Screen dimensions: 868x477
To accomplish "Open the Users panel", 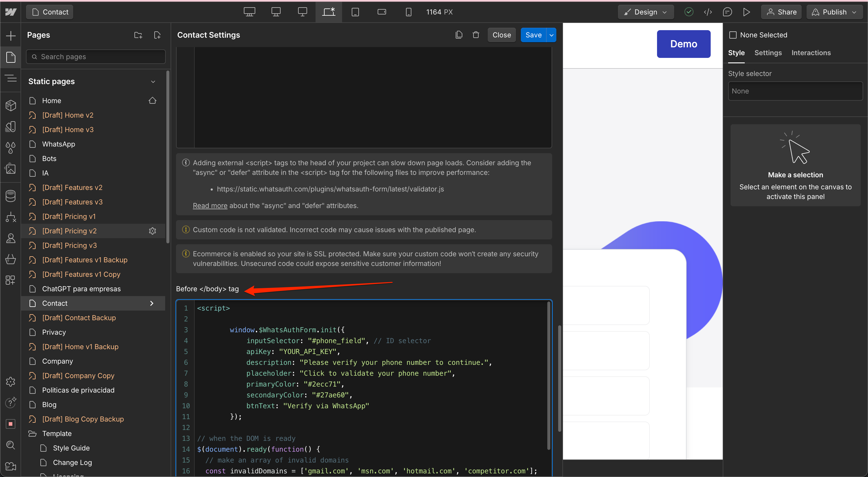I will coord(11,238).
